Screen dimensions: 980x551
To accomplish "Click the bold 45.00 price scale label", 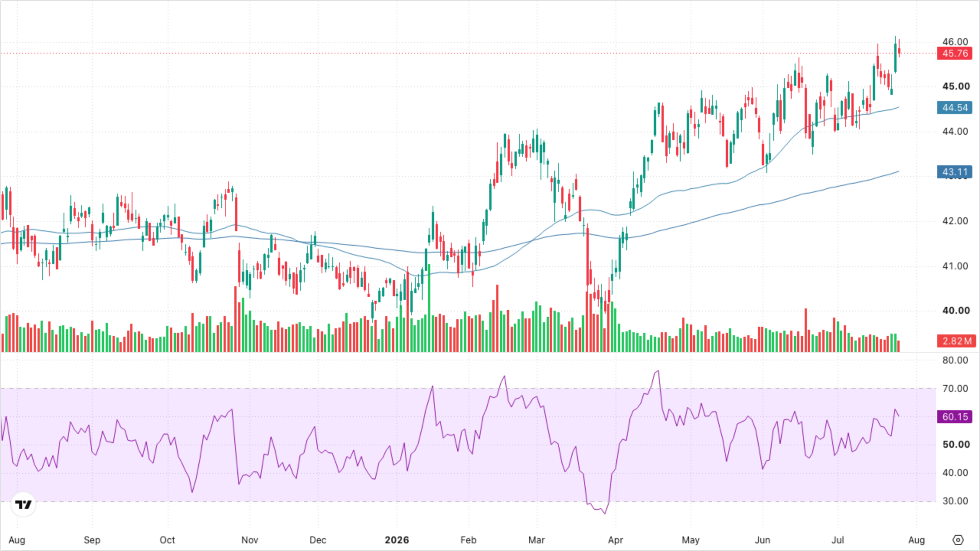I will pyautogui.click(x=955, y=86).
